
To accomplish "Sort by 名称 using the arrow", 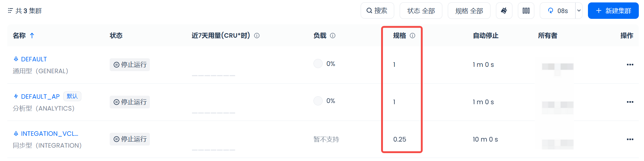I will [x=32, y=36].
